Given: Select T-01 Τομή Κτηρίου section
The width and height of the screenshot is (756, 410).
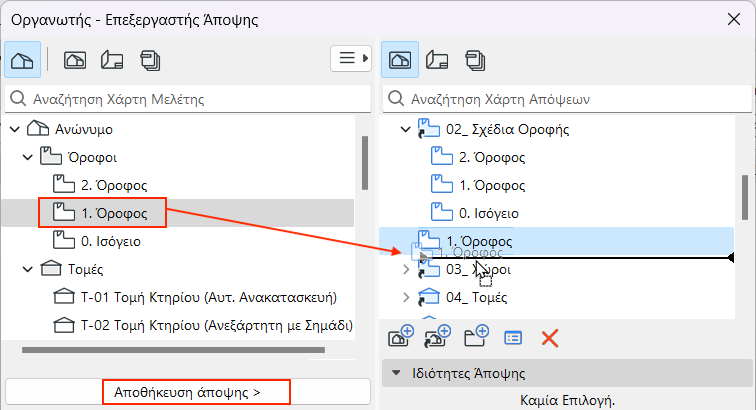Looking at the screenshot, I should (x=209, y=297).
